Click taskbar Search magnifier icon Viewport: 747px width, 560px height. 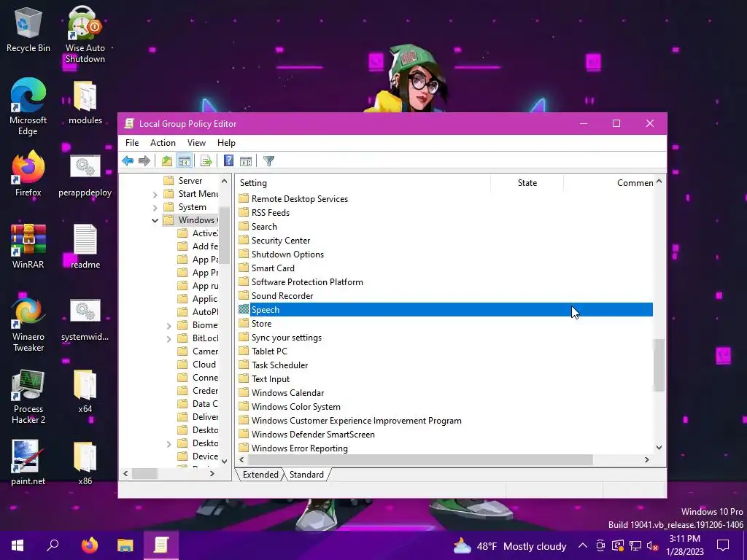53,545
